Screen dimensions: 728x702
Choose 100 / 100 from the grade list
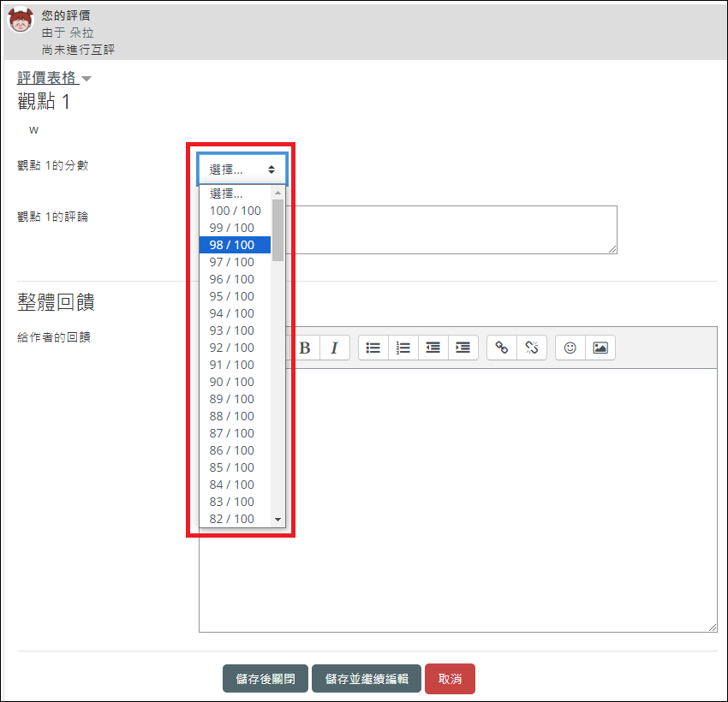coord(235,211)
